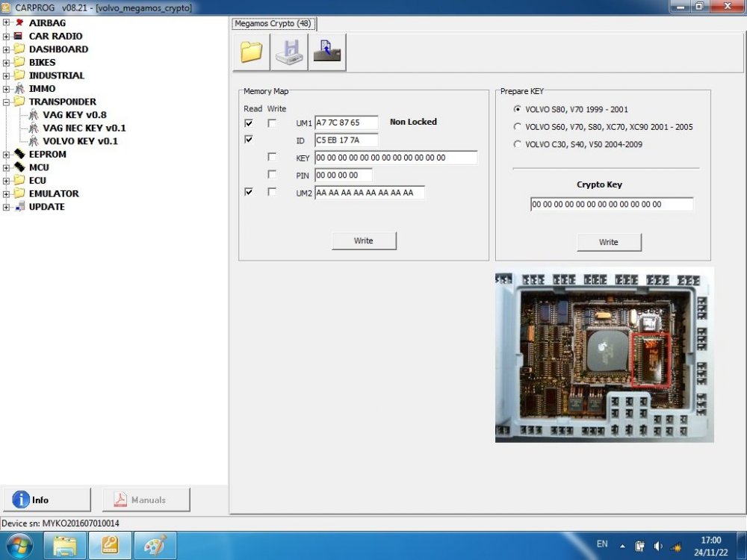Toggle the UM2 Write checkbox
The image size is (747, 560).
coord(272,192)
